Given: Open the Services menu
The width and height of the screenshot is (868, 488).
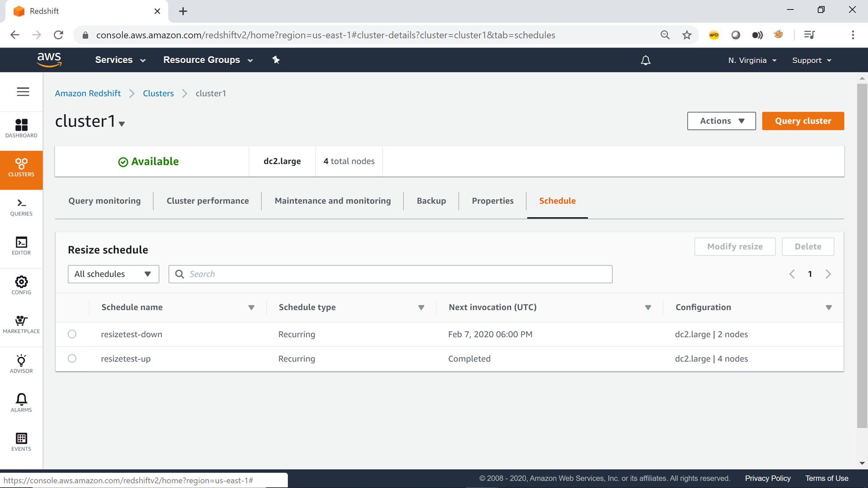Looking at the screenshot, I should click(120, 60).
